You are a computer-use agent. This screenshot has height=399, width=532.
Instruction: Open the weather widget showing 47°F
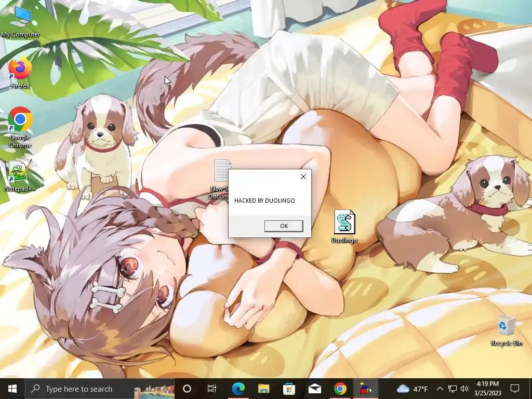[x=412, y=389]
